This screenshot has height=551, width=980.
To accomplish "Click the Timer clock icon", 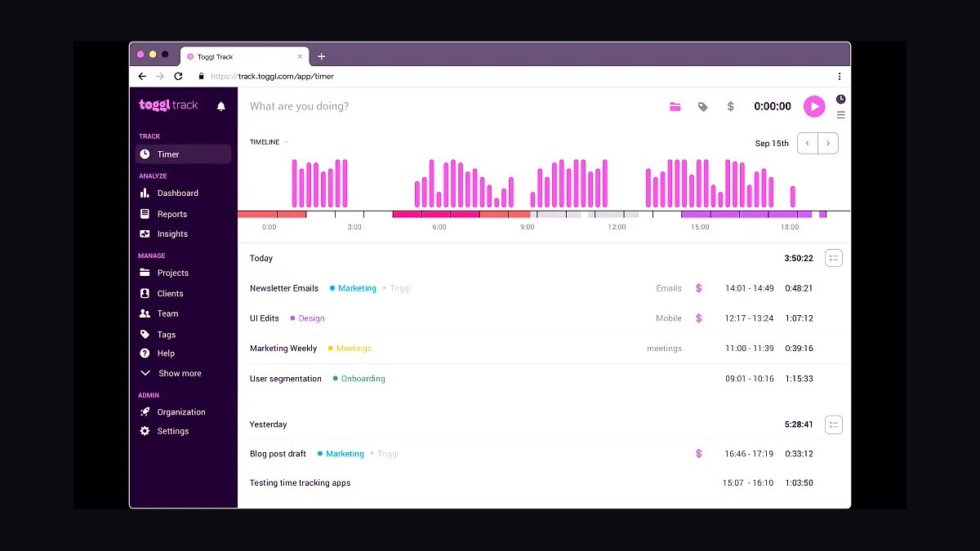I will tap(145, 154).
